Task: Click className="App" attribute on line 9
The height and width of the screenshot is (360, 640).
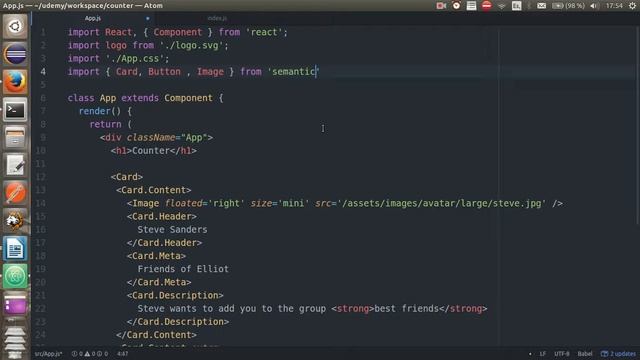Action: point(167,138)
